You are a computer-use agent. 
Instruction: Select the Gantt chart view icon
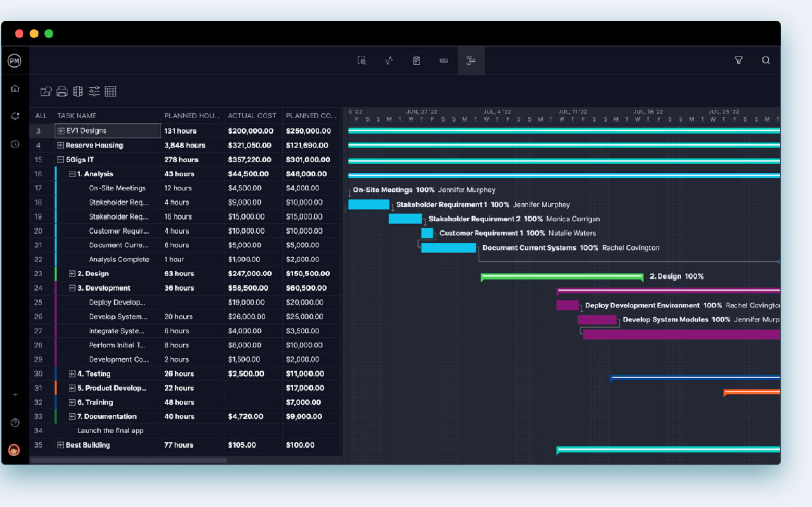471,61
